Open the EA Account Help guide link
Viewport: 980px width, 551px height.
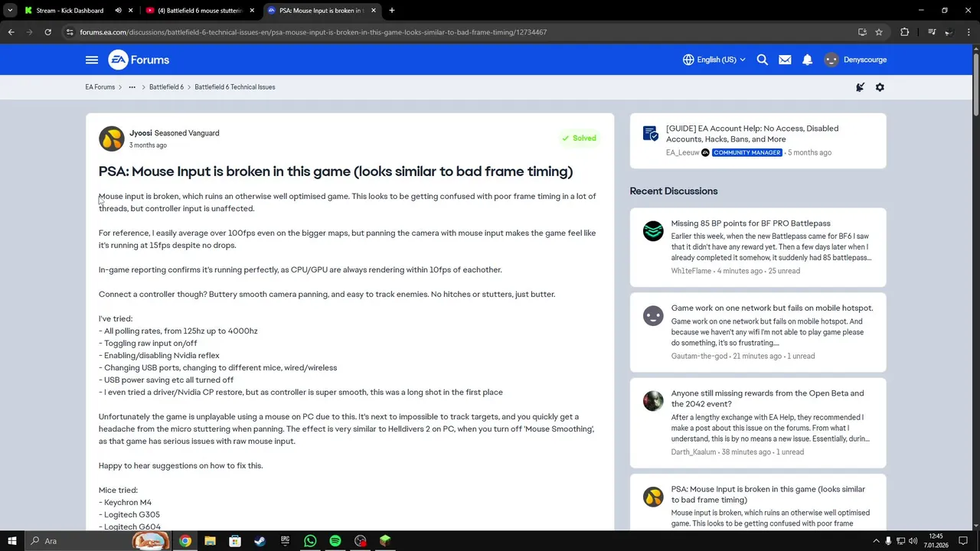752,134
